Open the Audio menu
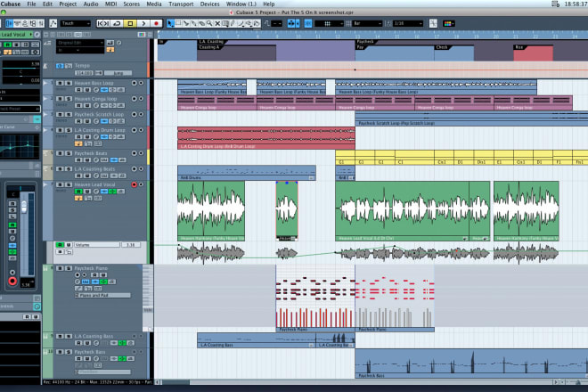 point(90,4)
